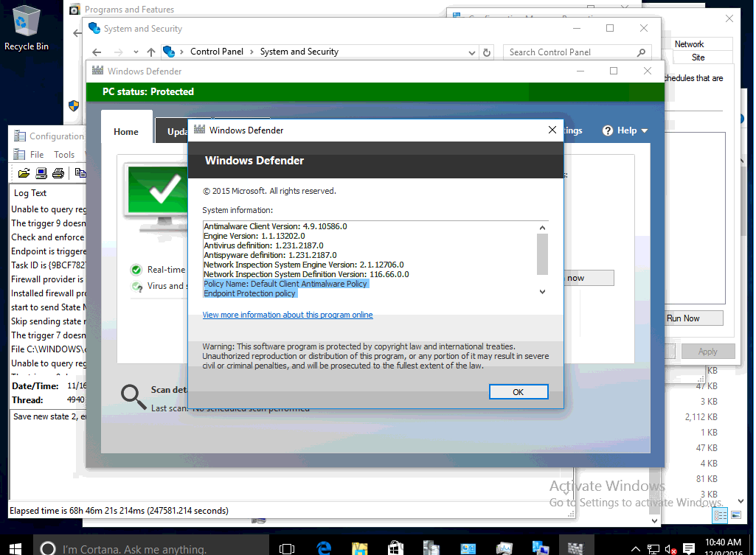Open the address bar history dropdown
This screenshot has height=555, width=756.
[472, 52]
